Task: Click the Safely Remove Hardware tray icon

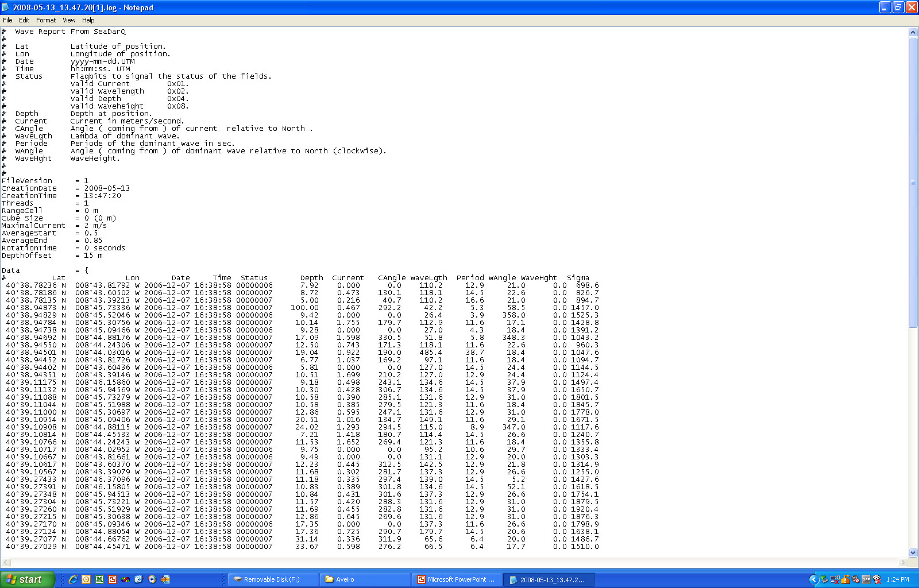Action: [x=824, y=579]
